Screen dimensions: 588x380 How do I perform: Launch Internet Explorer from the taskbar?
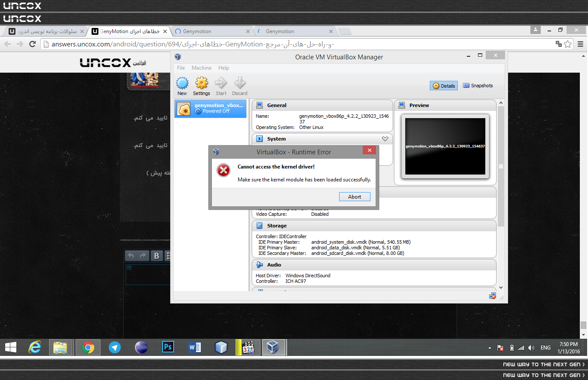(34, 347)
